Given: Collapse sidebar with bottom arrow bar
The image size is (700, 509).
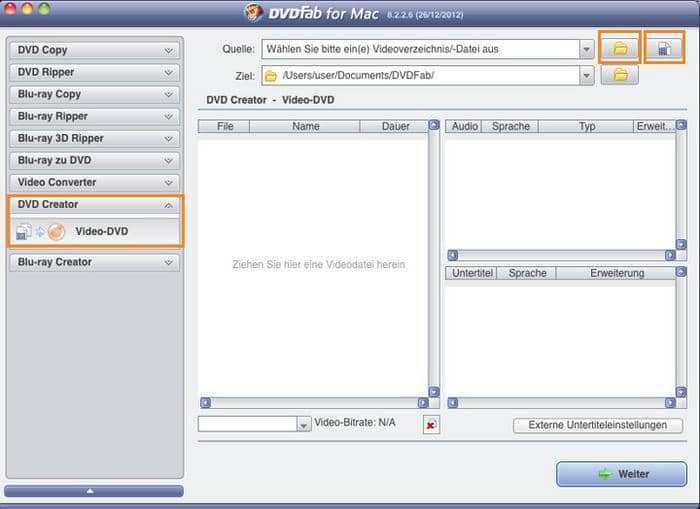Looking at the screenshot, I should [x=94, y=491].
